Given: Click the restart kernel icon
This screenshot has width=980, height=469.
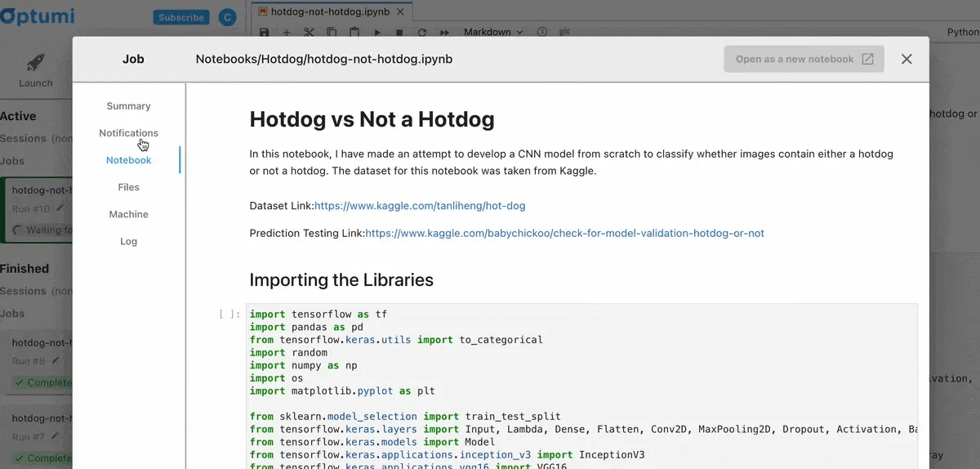Looking at the screenshot, I should [x=422, y=32].
